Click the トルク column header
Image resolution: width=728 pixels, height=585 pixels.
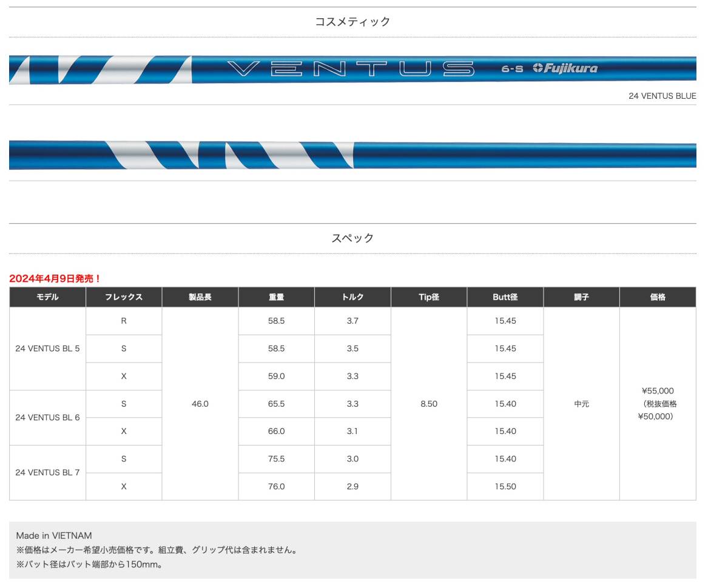[352, 297]
